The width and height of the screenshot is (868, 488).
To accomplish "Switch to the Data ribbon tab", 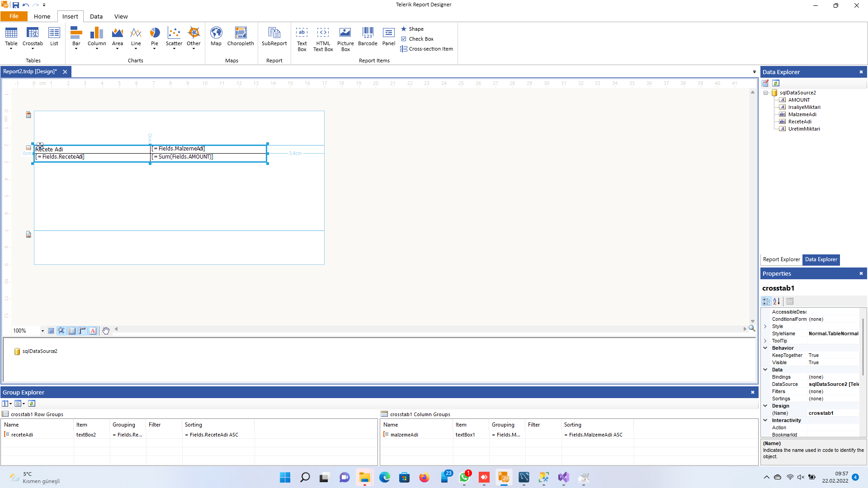I will point(96,17).
